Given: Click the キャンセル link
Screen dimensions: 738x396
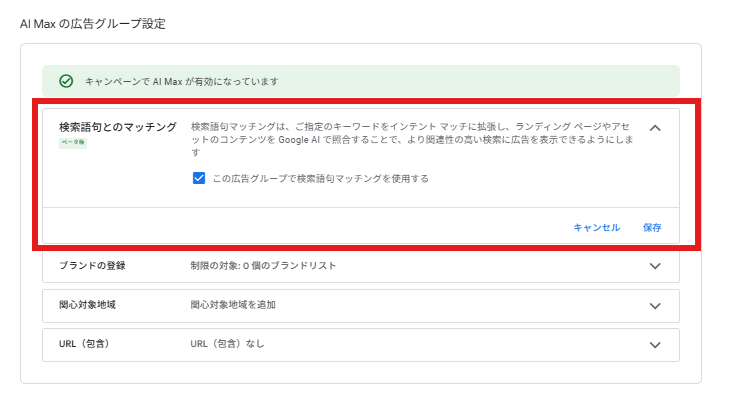Looking at the screenshot, I should point(596,227).
